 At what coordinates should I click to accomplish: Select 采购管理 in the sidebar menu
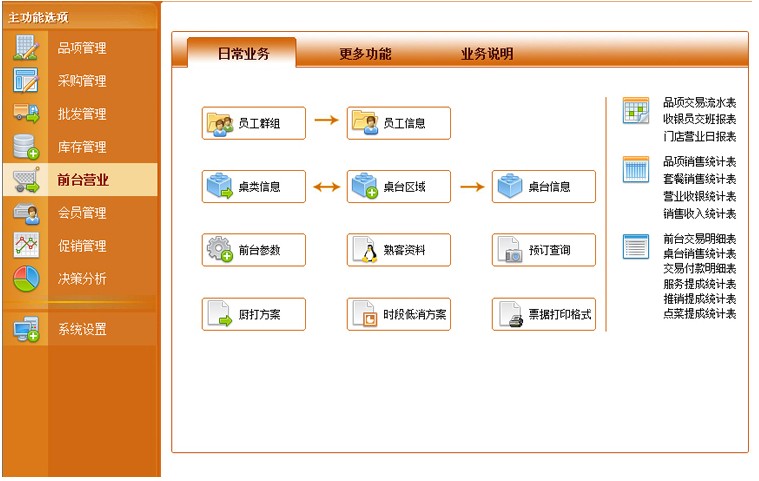tap(80, 80)
